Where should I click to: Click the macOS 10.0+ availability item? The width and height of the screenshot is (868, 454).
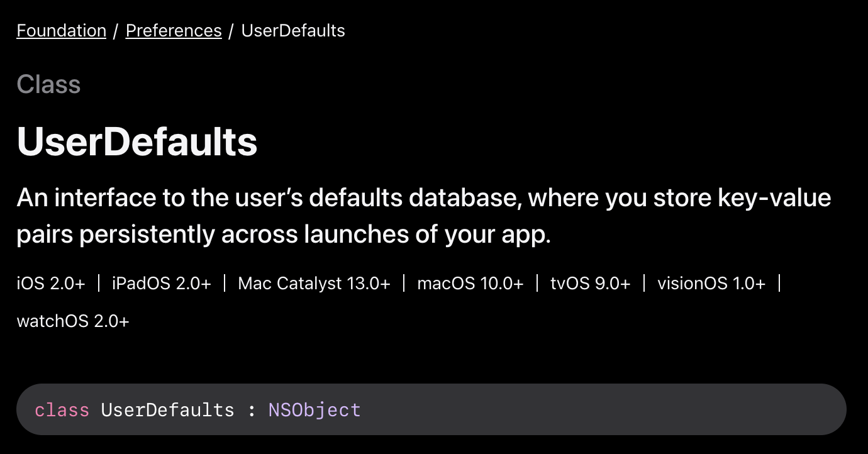[470, 284]
